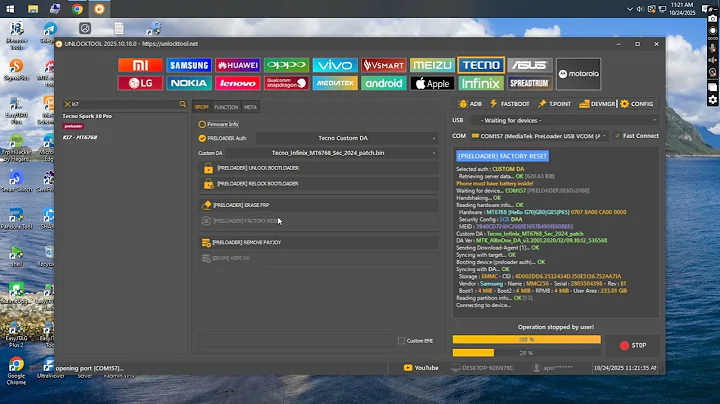
Task: Open the COM port dropdown
Action: click(x=539, y=136)
